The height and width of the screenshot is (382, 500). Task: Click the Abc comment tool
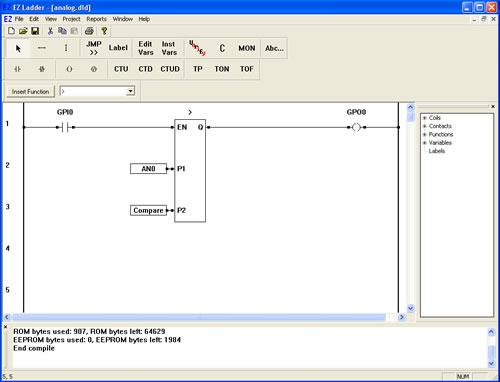pos(274,48)
